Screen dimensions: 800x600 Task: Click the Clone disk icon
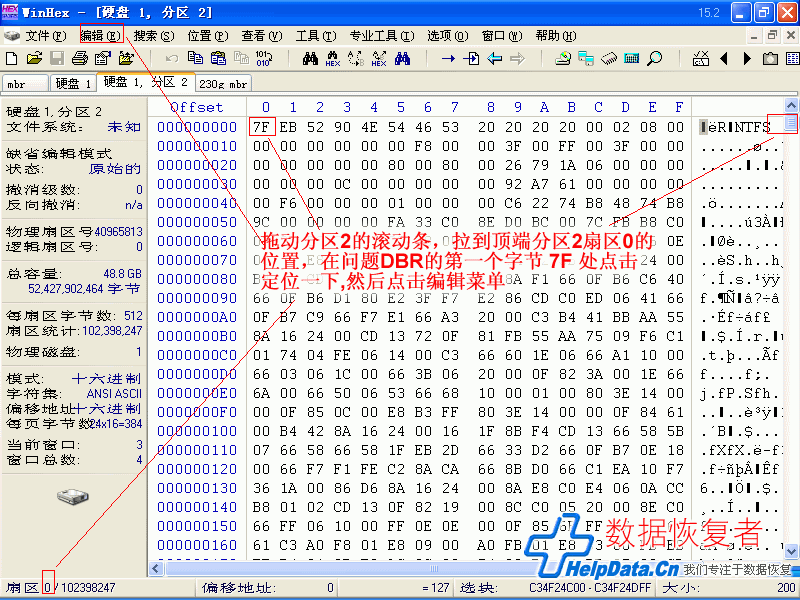(586, 59)
